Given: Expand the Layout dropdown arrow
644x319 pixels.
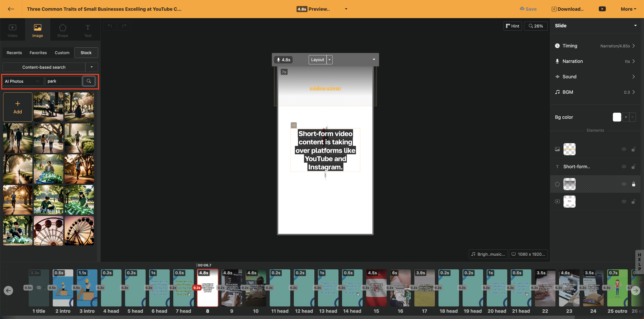Looking at the screenshot, I should pyautogui.click(x=330, y=60).
